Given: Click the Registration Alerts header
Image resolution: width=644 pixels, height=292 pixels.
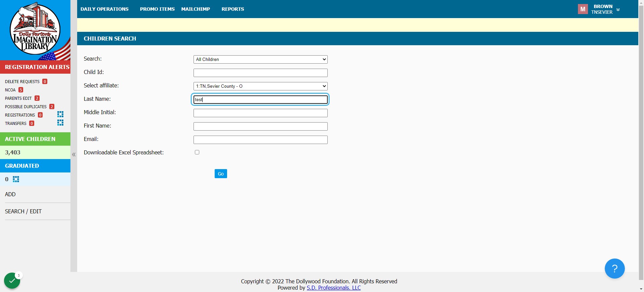Looking at the screenshot, I should click(x=35, y=67).
